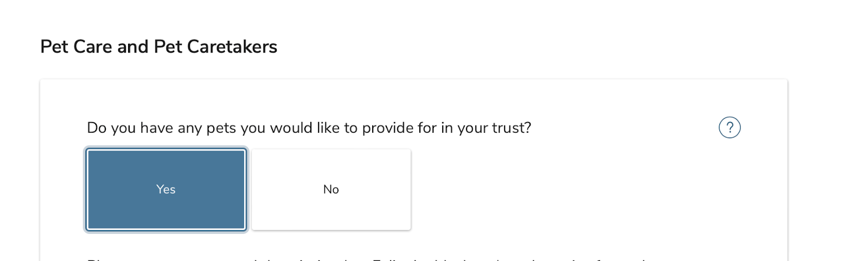The width and height of the screenshot is (868, 261).
Task: Open help for the pets trust question
Action: (729, 128)
